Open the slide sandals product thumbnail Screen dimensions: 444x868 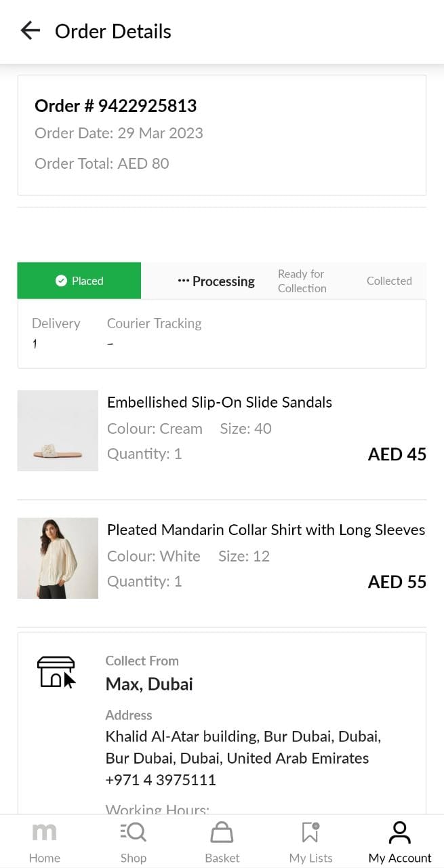[x=58, y=431]
